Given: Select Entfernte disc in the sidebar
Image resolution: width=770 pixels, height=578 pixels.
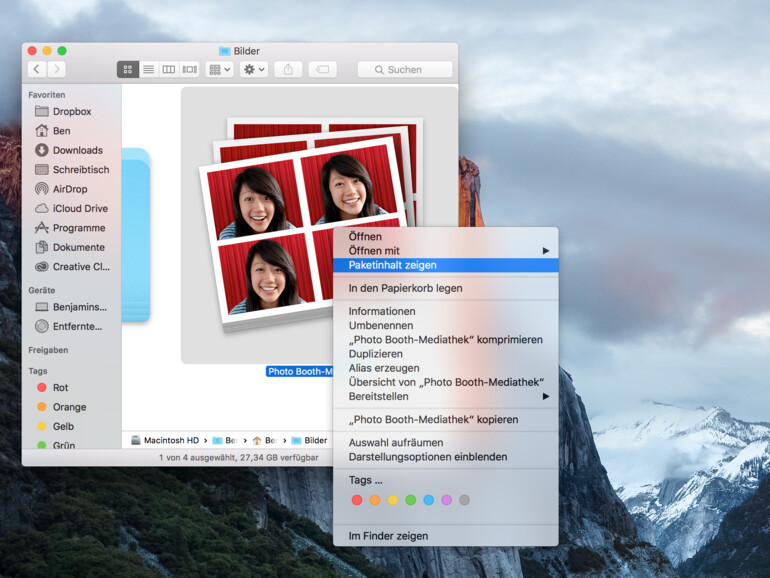Looking at the screenshot, I should (x=72, y=326).
